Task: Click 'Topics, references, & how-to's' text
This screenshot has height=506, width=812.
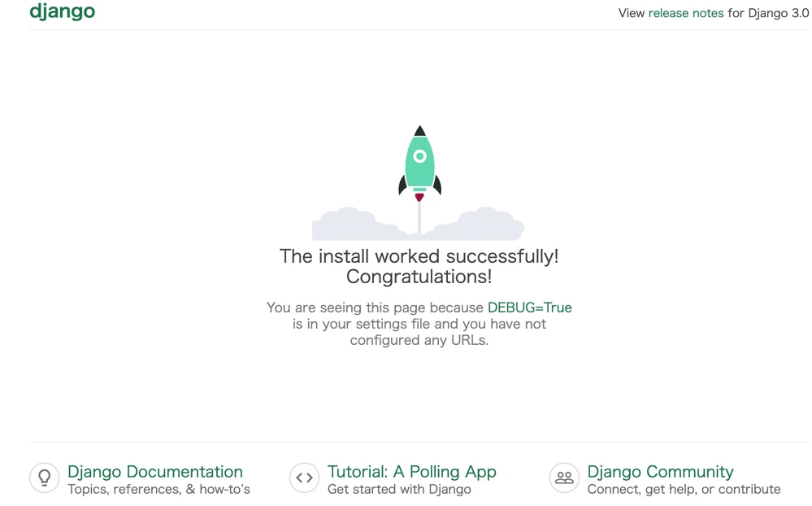Action: pyautogui.click(x=158, y=490)
